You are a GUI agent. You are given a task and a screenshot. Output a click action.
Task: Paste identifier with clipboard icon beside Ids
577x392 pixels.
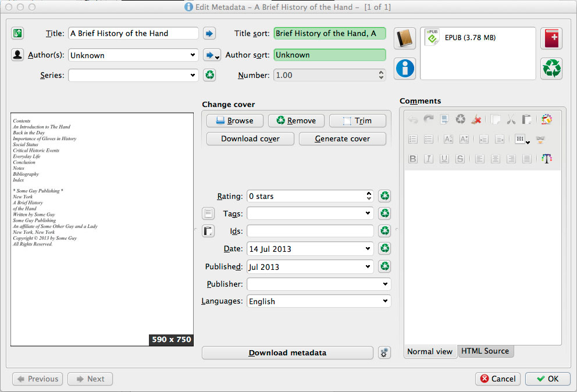(208, 231)
